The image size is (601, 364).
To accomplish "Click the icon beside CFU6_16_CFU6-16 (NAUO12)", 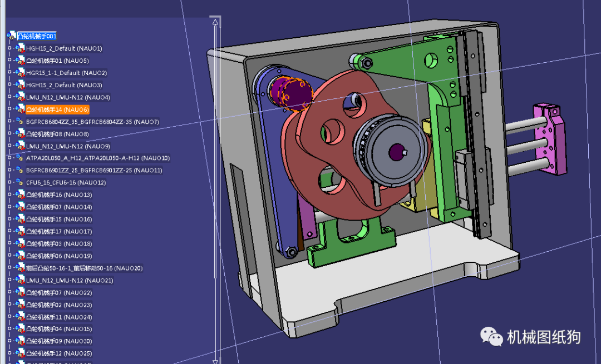I will click(x=21, y=183).
